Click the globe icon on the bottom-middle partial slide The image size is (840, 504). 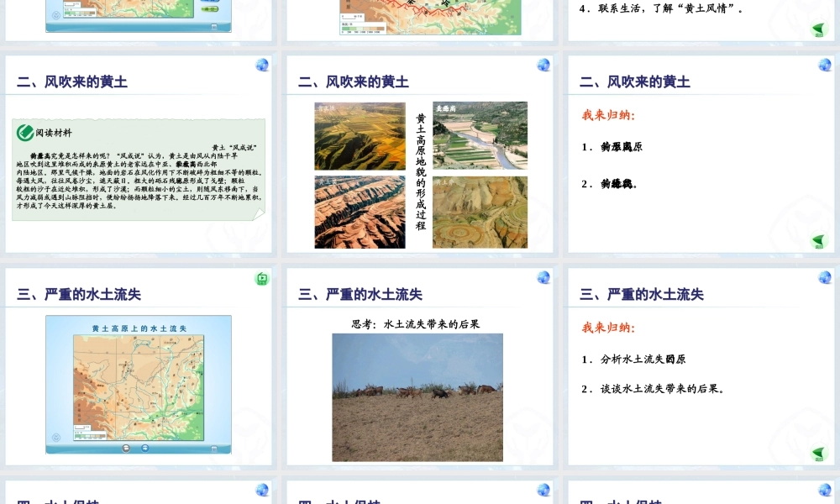543,490
